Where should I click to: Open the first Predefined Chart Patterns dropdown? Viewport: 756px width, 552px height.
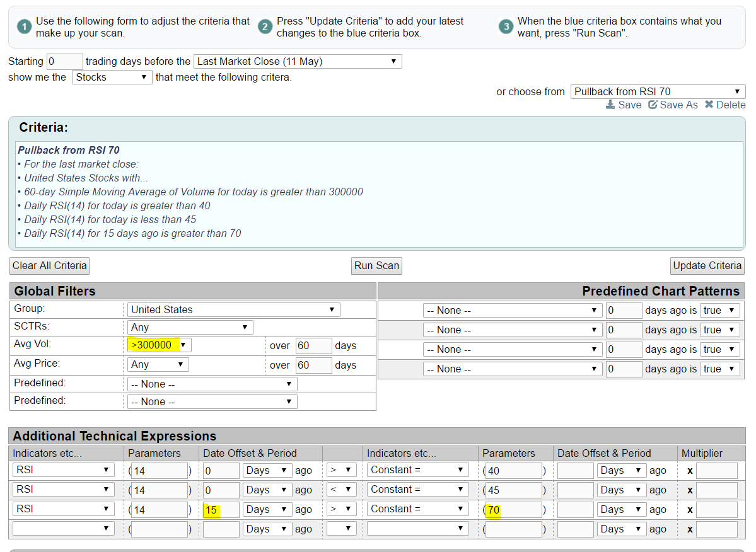(x=512, y=311)
